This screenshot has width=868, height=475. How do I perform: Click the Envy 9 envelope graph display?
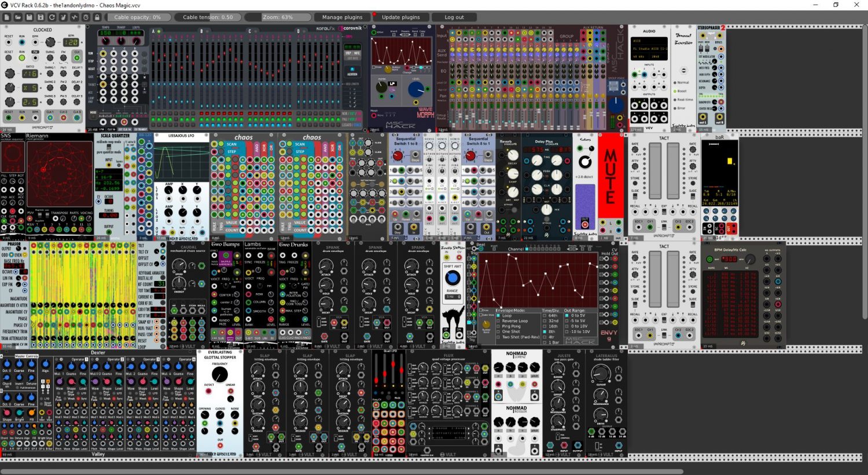coord(537,280)
